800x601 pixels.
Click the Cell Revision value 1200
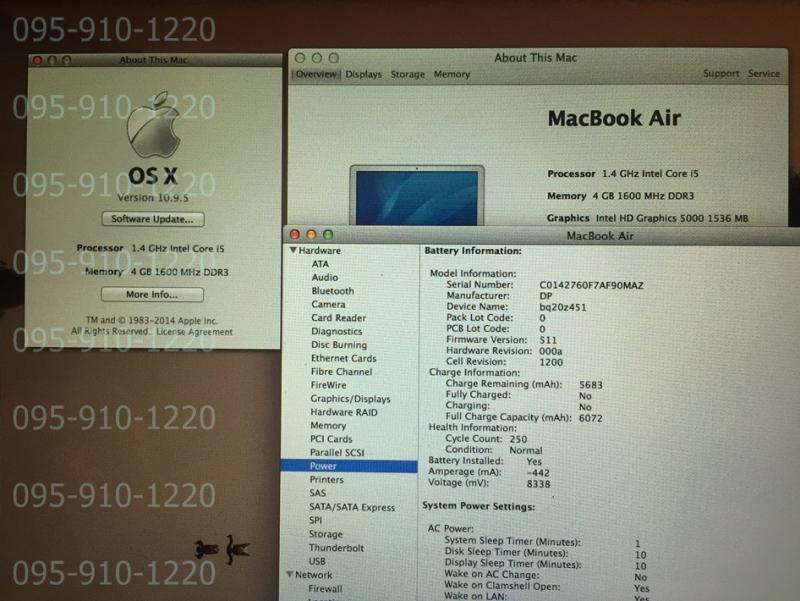coord(551,362)
